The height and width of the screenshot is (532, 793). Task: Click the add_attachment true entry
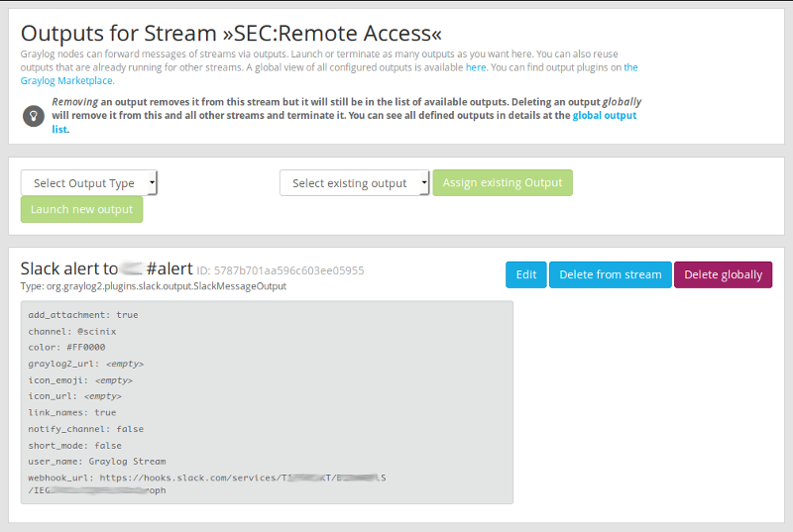point(83,314)
